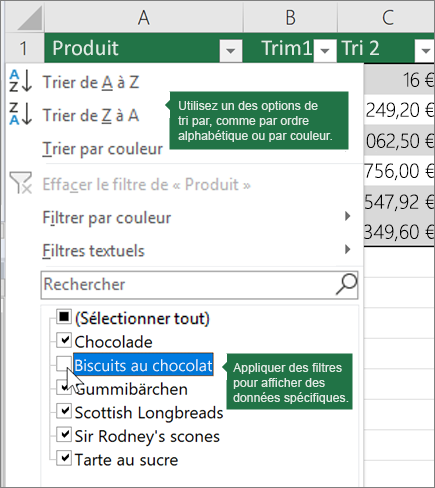Click the Chocolade list label
This screenshot has width=435, height=488.
113,342
